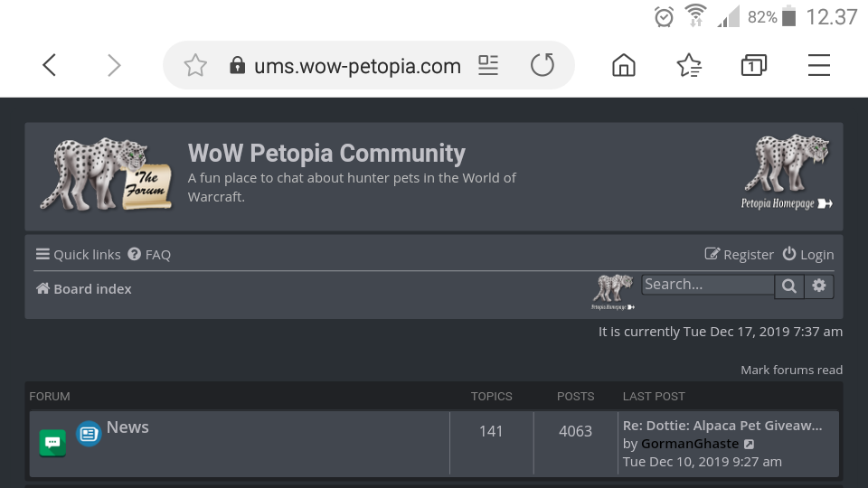This screenshot has width=868, height=488.
Task: Open the browser home page icon
Action: [624, 65]
